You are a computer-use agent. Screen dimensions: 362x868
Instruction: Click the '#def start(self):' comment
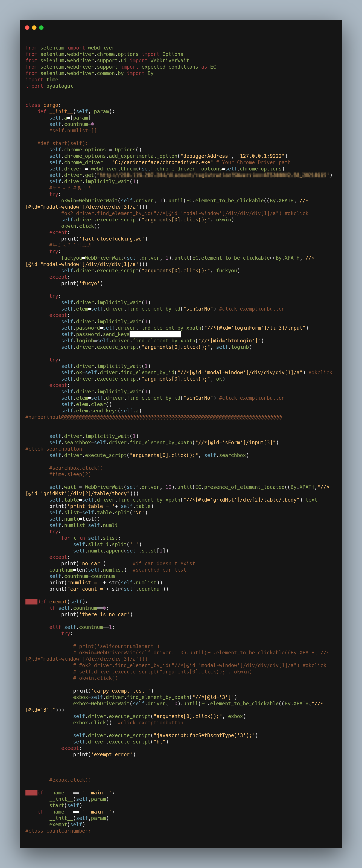62,143
